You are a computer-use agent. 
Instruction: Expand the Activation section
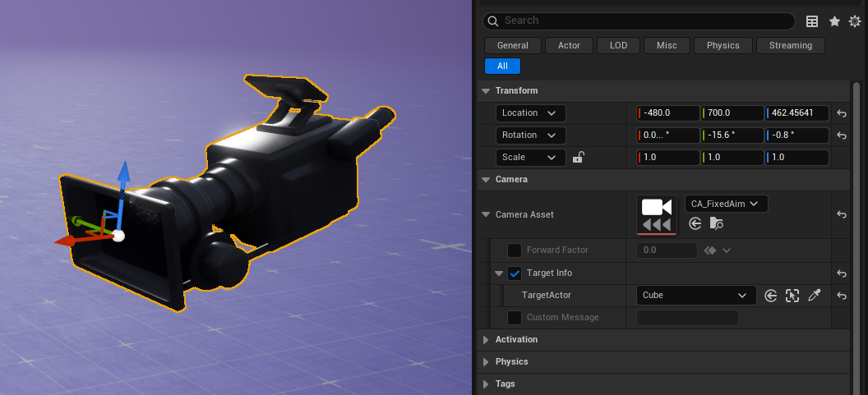tap(486, 340)
